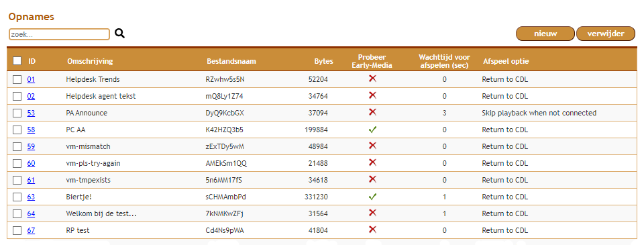Select the RP test row checkbox
This screenshot has height=245, width=644.
pyautogui.click(x=17, y=231)
